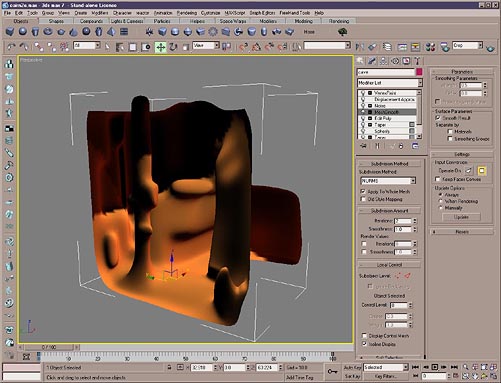Click the Pin Stack icon
501x383 pixels.
(363, 146)
